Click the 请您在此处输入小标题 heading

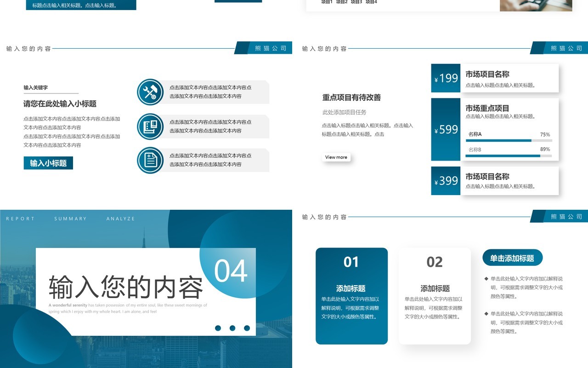(x=60, y=103)
